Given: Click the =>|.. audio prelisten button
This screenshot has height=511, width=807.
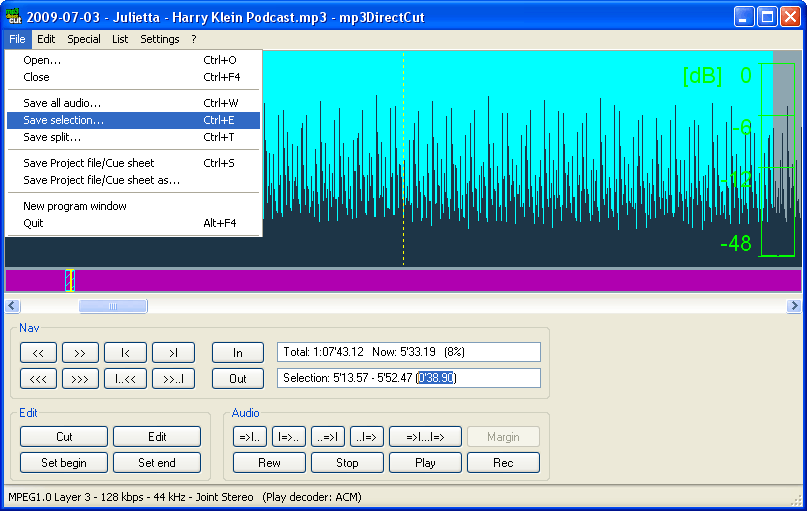Looking at the screenshot, I should pos(250,437).
